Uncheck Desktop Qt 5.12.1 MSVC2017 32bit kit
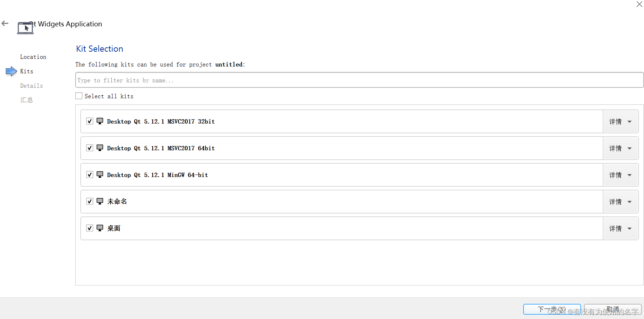Image resolution: width=644 pixels, height=319 pixels. click(x=90, y=121)
